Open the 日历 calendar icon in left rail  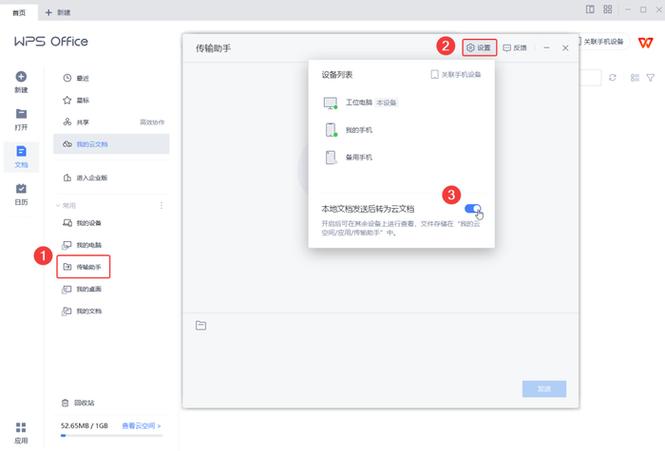[21, 189]
